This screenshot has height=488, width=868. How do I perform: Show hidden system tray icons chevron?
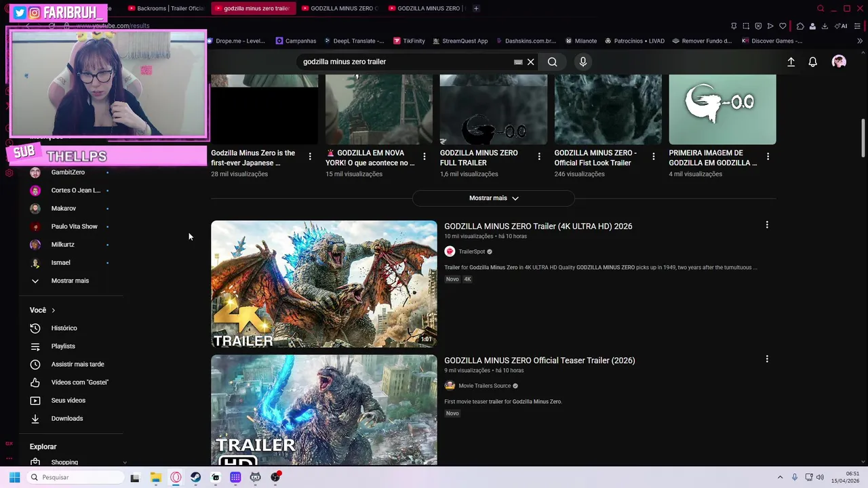click(x=780, y=477)
